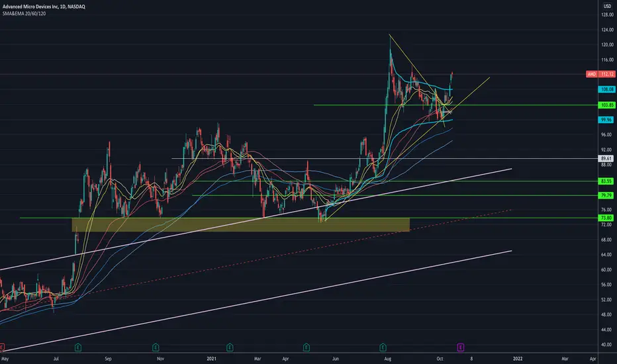The height and width of the screenshot is (364, 617).
Task: Click the 48.00 price axis value
Action: 607,314
